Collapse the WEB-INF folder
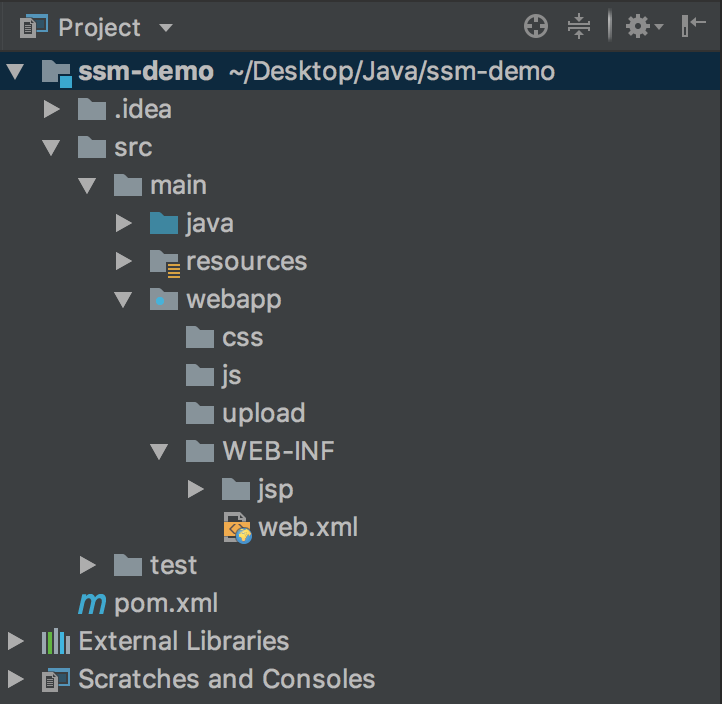This screenshot has width=722, height=704. [x=159, y=452]
